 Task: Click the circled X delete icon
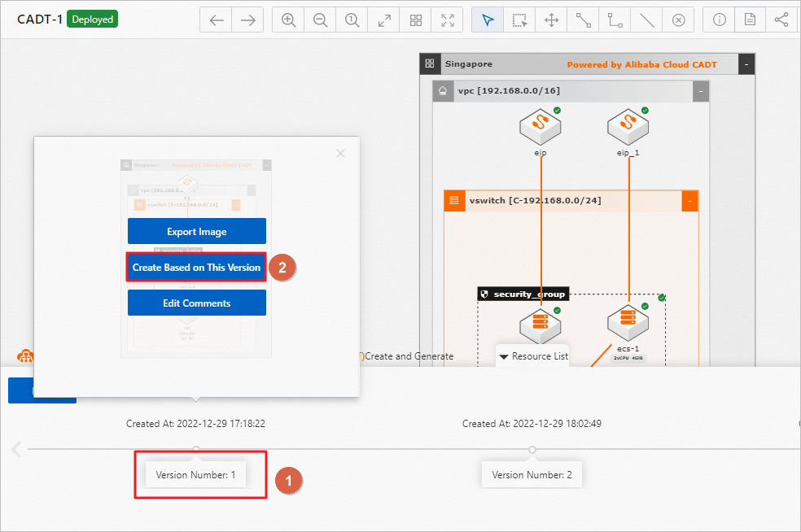tap(678, 20)
